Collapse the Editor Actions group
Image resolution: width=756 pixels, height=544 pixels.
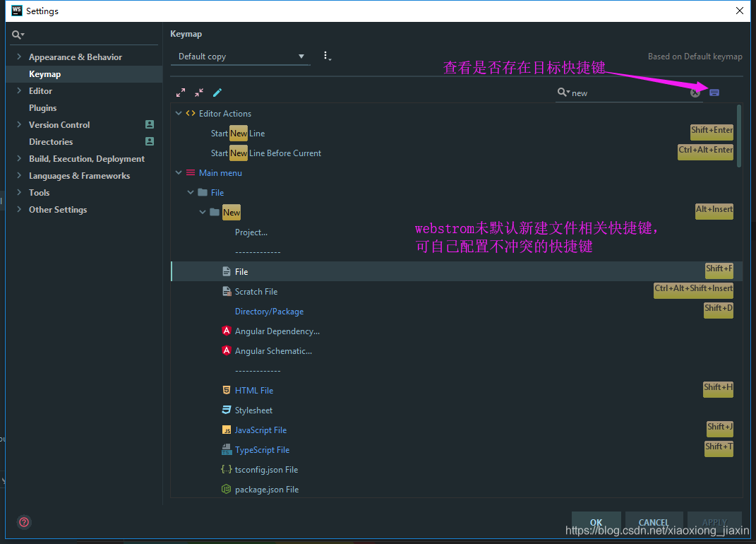(179, 113)
